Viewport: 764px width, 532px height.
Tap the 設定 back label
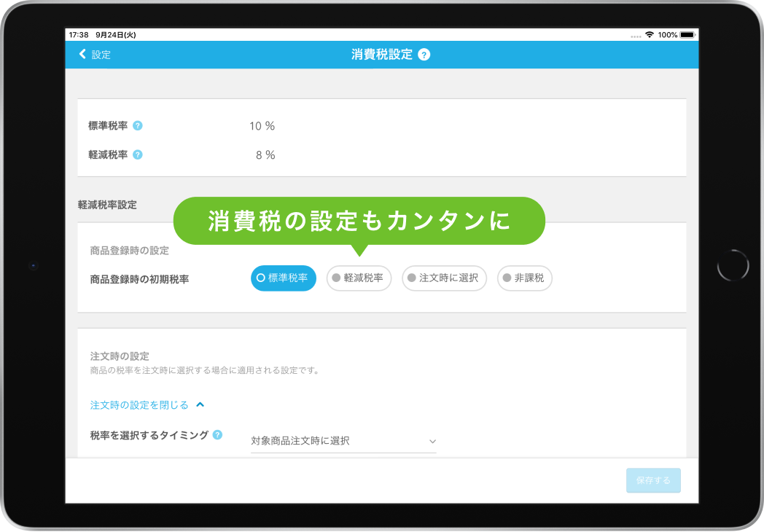click(101, 55)
